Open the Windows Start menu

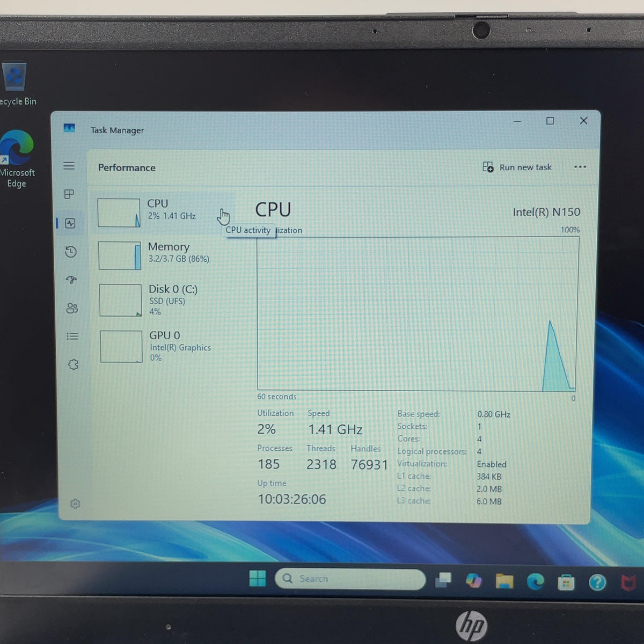pos(258,579)
